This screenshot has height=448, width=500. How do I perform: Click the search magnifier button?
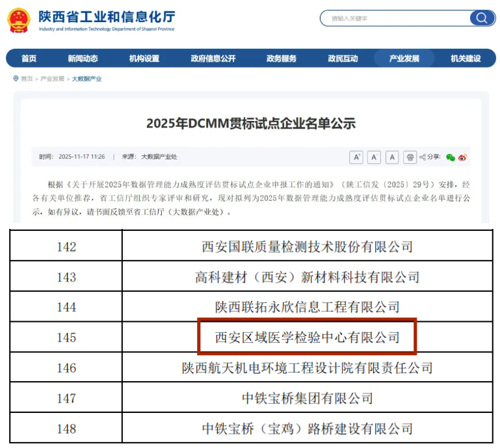pos(482,18)
